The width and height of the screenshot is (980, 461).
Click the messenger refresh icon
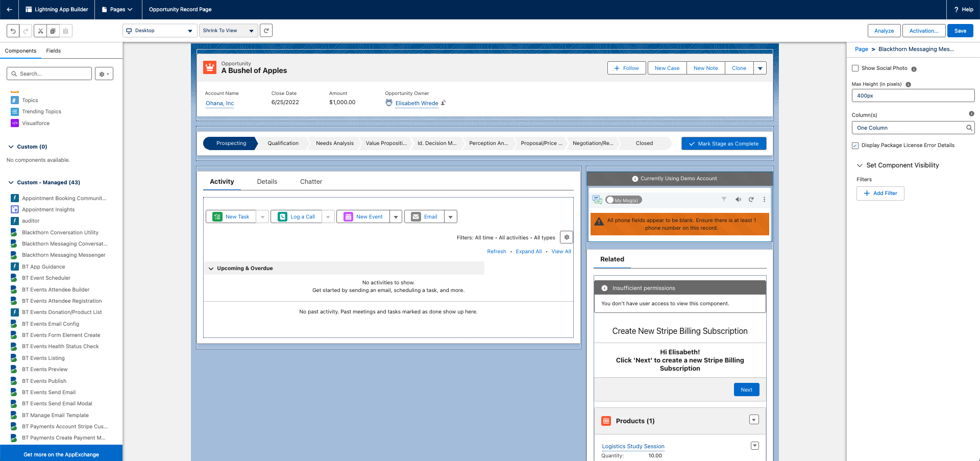tap(751, 199)
